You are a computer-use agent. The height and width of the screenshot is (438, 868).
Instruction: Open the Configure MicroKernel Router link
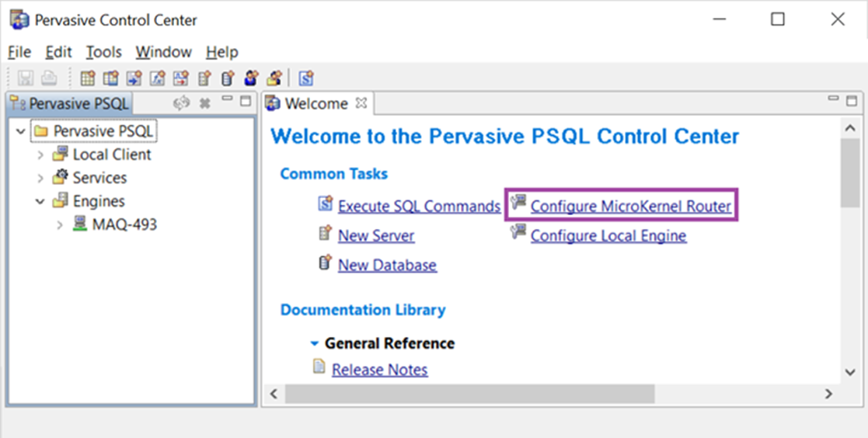pos(630,207)
